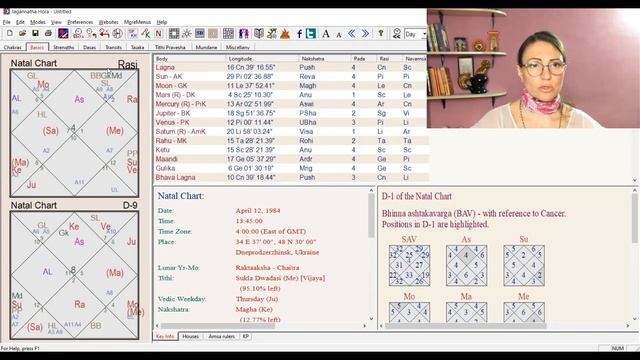Image resolution: width=640 pixels, height=360 pixels.
Task: Decrease font size with small A icon
Action: point(339,35)
